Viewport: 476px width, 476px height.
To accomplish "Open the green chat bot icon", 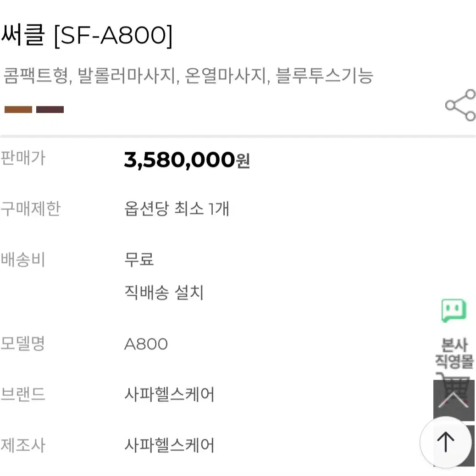I will point(454,310).
